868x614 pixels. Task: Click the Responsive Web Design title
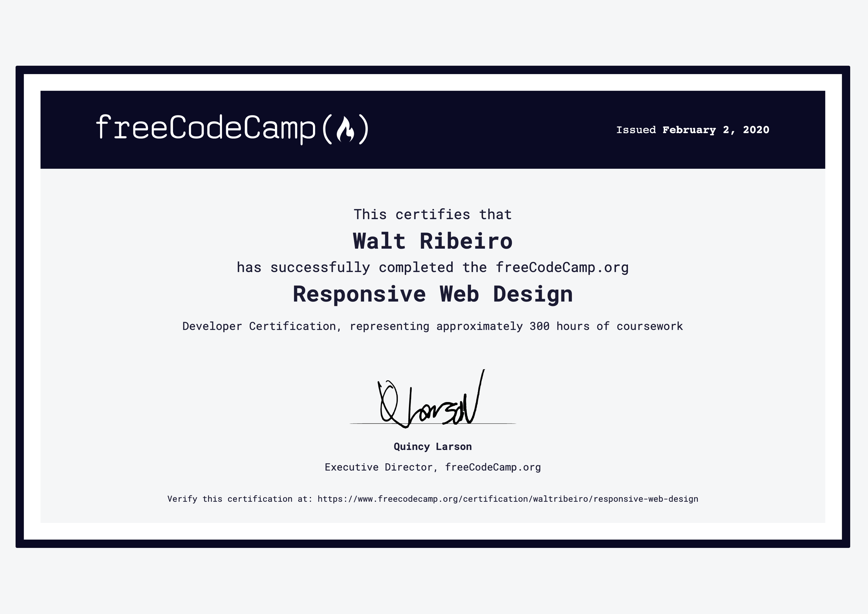click(x=433, y=294)
